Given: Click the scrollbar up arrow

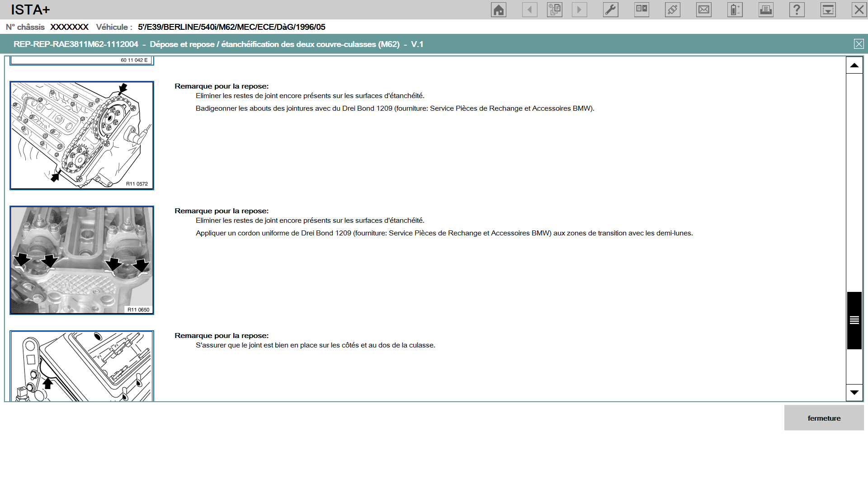Looking at the screenshot, I should [854, 66].
